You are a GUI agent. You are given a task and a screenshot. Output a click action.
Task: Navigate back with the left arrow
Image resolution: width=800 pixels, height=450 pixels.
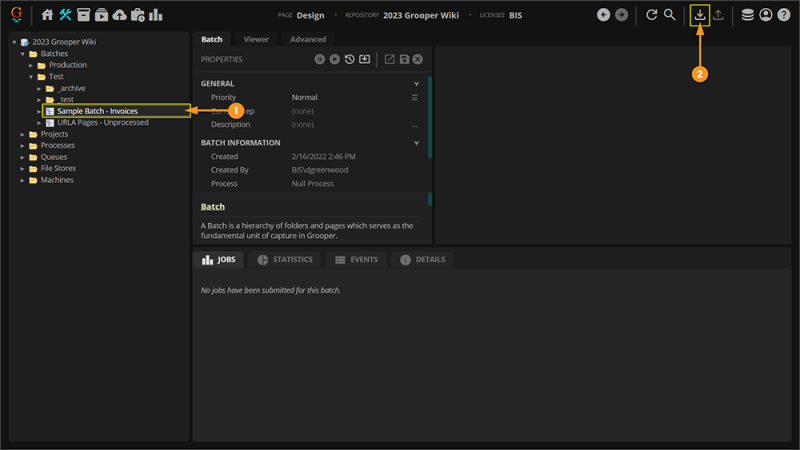point(604,15)
